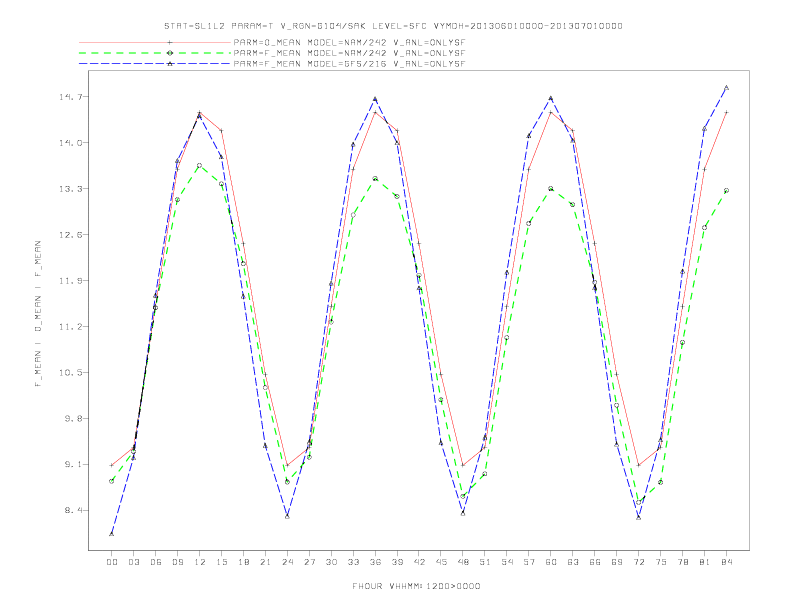
Task: Select legend entry PARM=F_MEAN MODEL=NAM/242
Action: (349, 53)
